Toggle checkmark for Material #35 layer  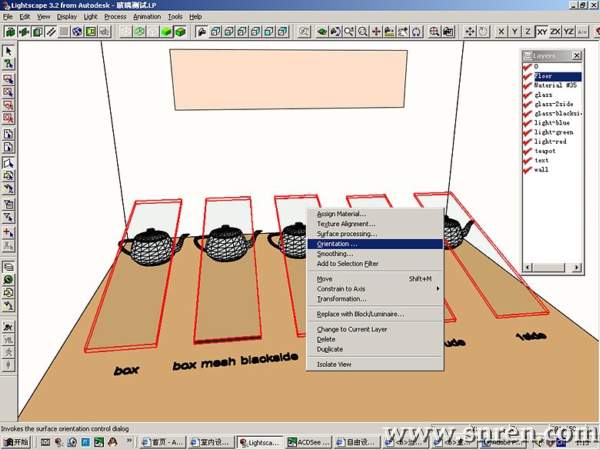coord(527,85)
